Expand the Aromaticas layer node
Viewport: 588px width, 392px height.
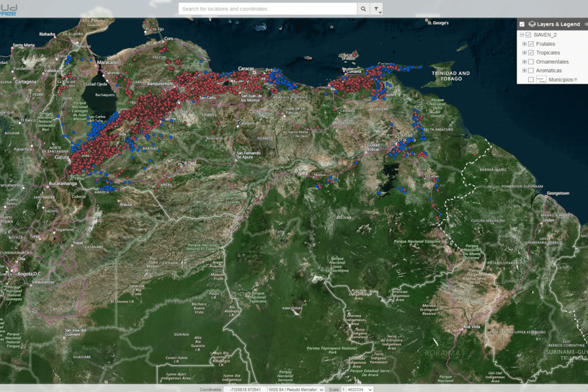pos(524,71)
